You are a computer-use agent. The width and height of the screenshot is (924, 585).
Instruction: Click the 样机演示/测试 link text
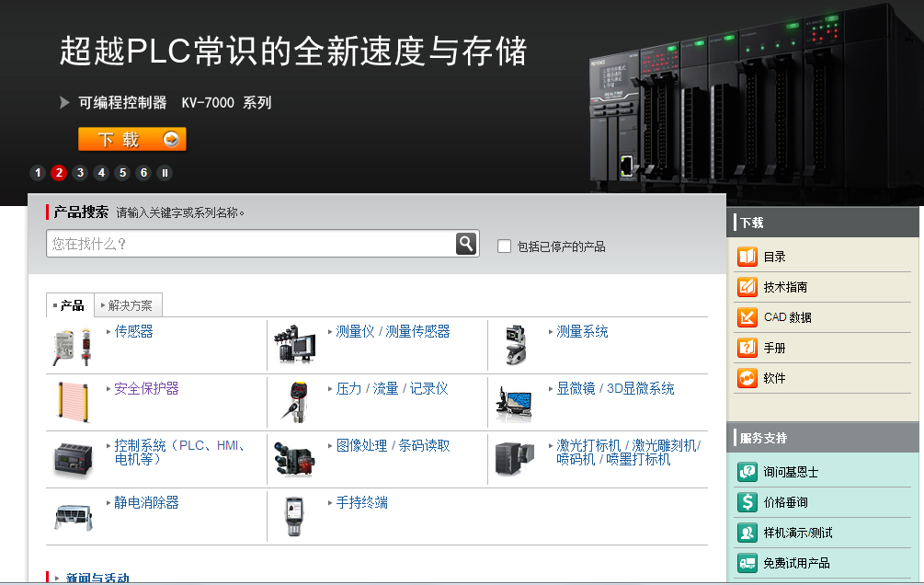point(798,533)
